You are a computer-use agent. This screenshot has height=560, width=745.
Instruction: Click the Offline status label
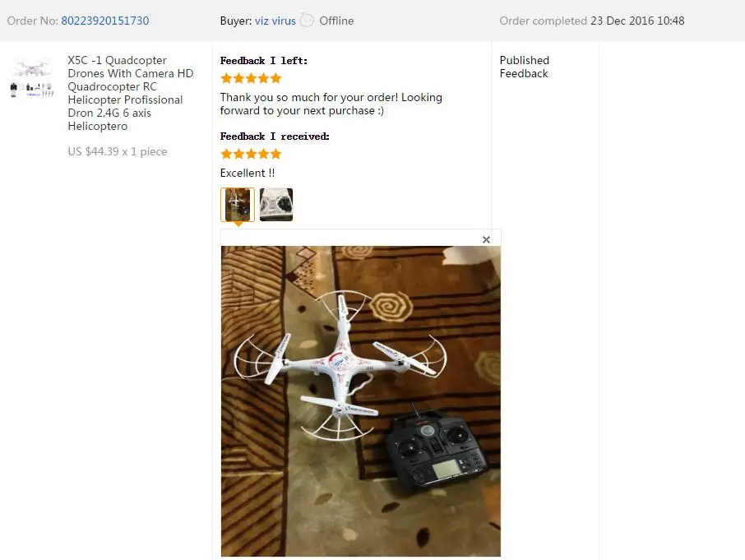pos(336,21)
